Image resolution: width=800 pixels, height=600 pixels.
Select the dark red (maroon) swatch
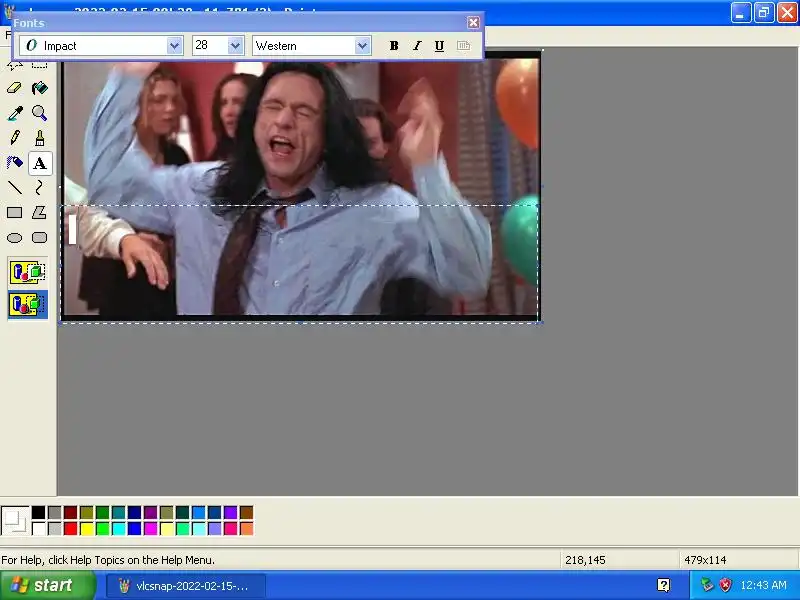[x=70, y=512]
